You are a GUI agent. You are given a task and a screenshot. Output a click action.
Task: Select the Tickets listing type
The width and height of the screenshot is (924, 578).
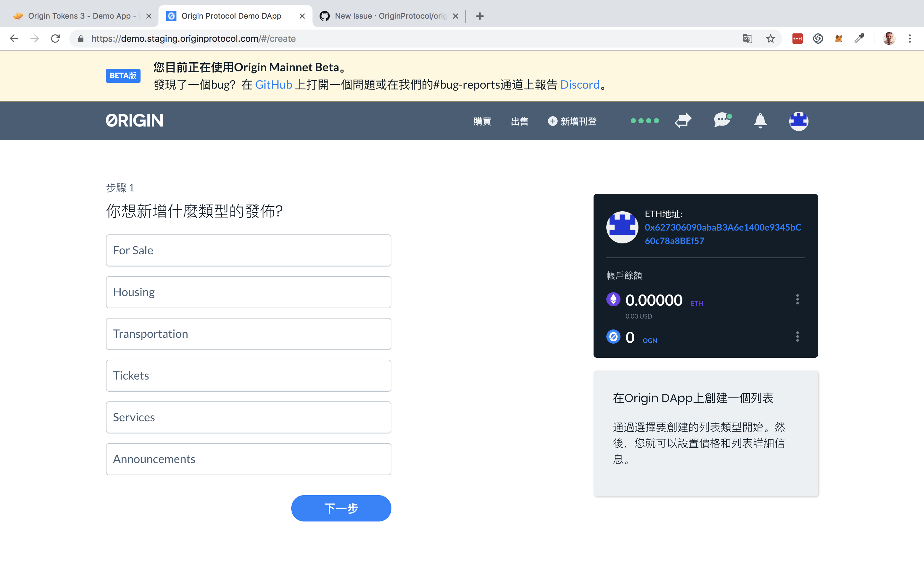click(x=249, y=375)
